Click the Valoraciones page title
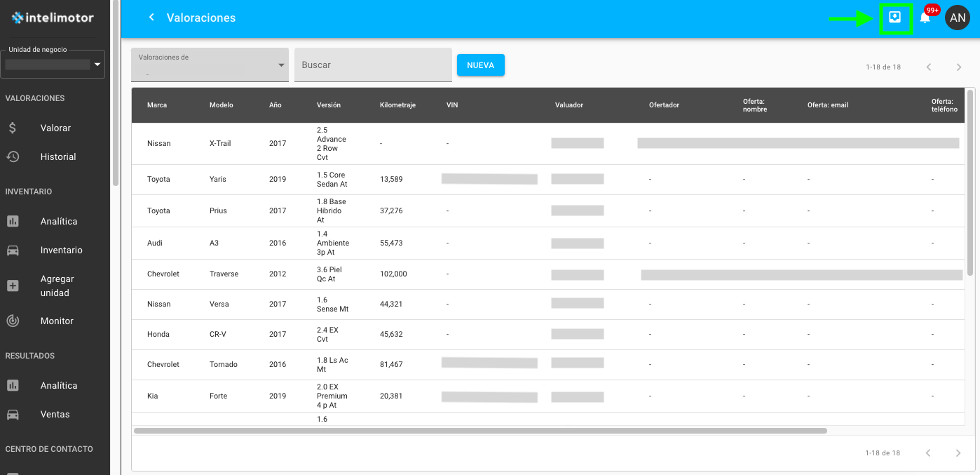Screen dimensions: 980x475 (x=201, y=18)
